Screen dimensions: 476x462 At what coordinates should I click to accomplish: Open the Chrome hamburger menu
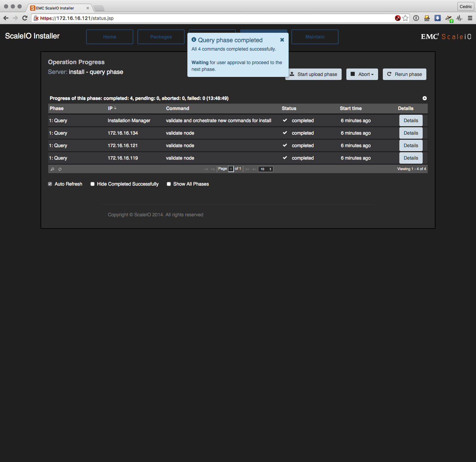(470, 18)
